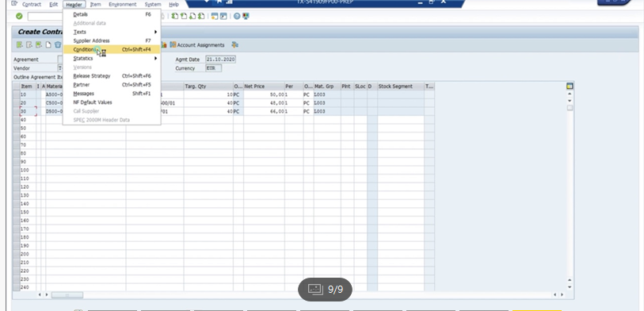644x311 pixels.
Task: Select row selector for item 100
Action: pyautogui.click(x=16, y=171)
